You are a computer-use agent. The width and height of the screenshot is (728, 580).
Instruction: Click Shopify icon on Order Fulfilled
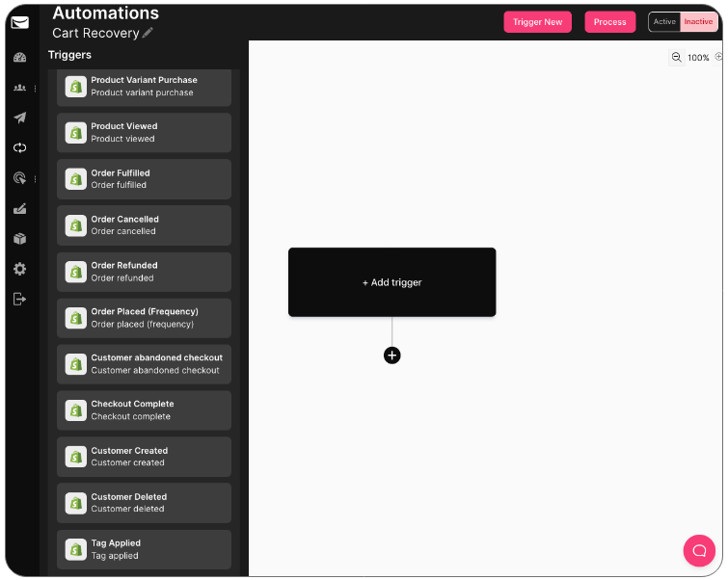coord(76,179)
